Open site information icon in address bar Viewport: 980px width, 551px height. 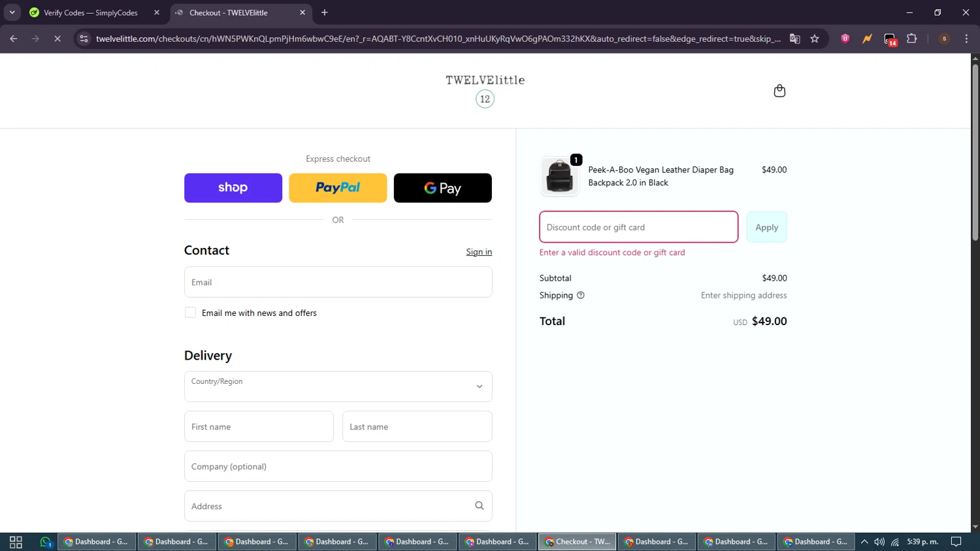click(84, 39)
